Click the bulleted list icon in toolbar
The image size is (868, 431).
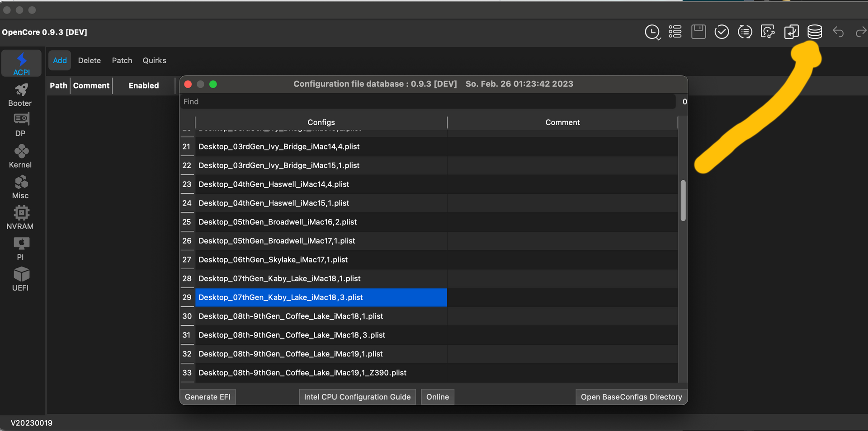coord(675,32)
